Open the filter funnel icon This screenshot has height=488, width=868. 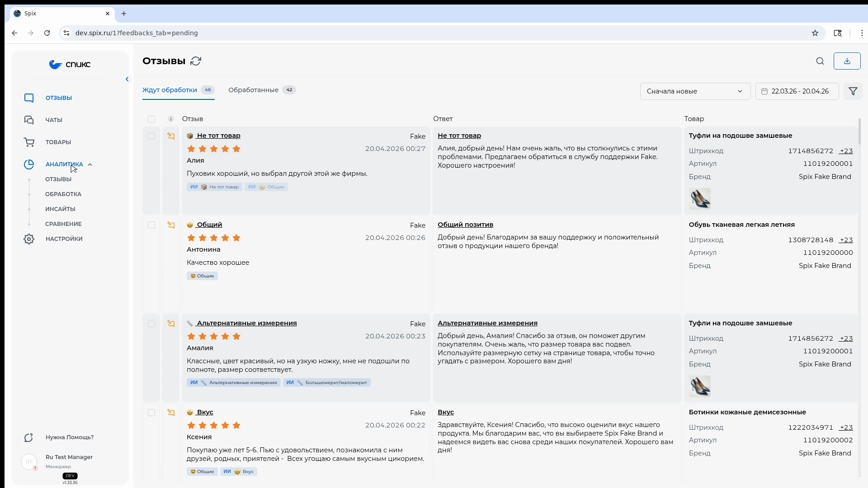853,91
